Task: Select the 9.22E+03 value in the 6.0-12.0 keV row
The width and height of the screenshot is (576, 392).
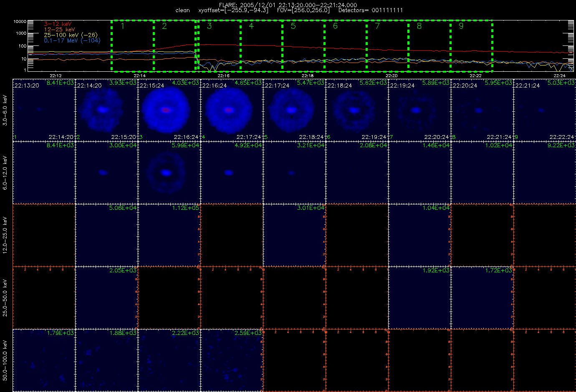Action: click(x=561, y=145)
